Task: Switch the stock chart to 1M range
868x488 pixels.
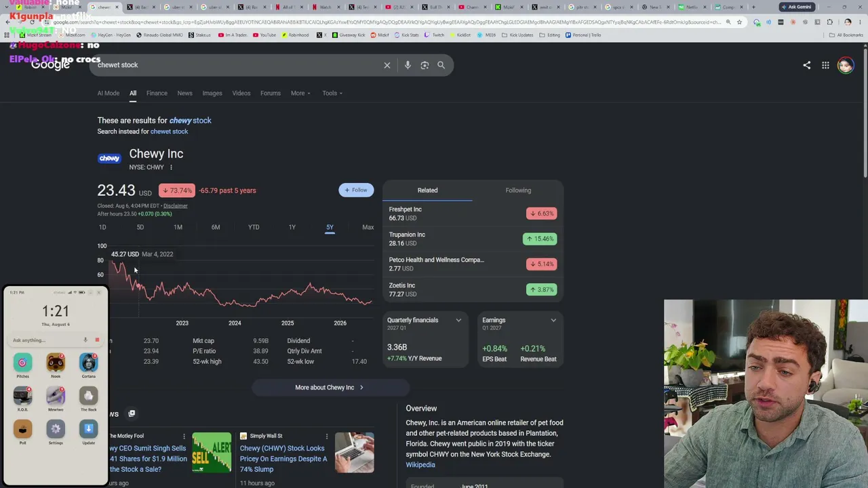Action: tap(178, 228)
